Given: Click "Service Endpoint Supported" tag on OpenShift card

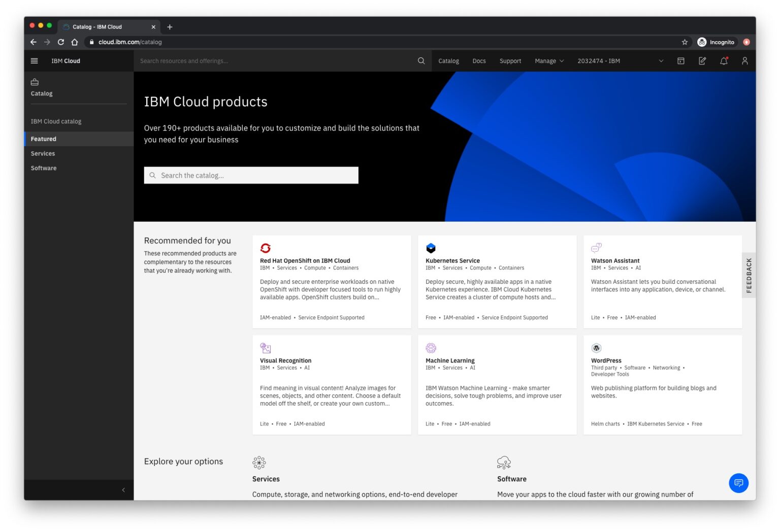Looking at the screenshot, I should (x=331, y=317).
